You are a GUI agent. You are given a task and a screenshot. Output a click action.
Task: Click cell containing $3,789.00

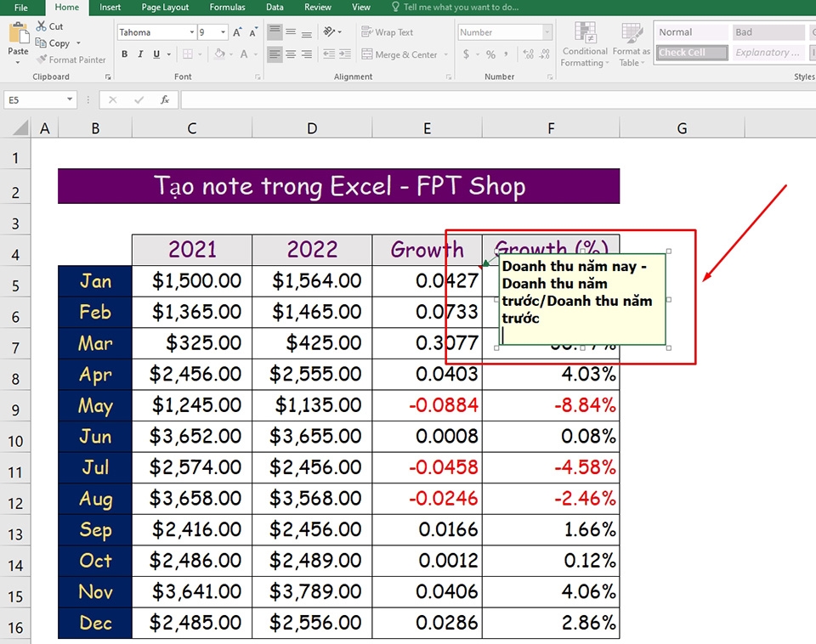coord(312,591)
